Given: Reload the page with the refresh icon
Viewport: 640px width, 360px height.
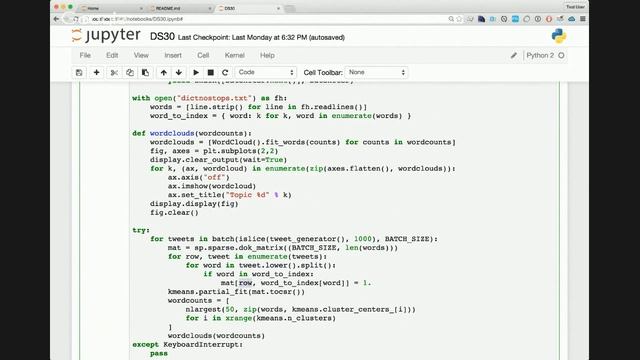Looking at the screenshot, I should pyautogui.click(x=76, y=19).
